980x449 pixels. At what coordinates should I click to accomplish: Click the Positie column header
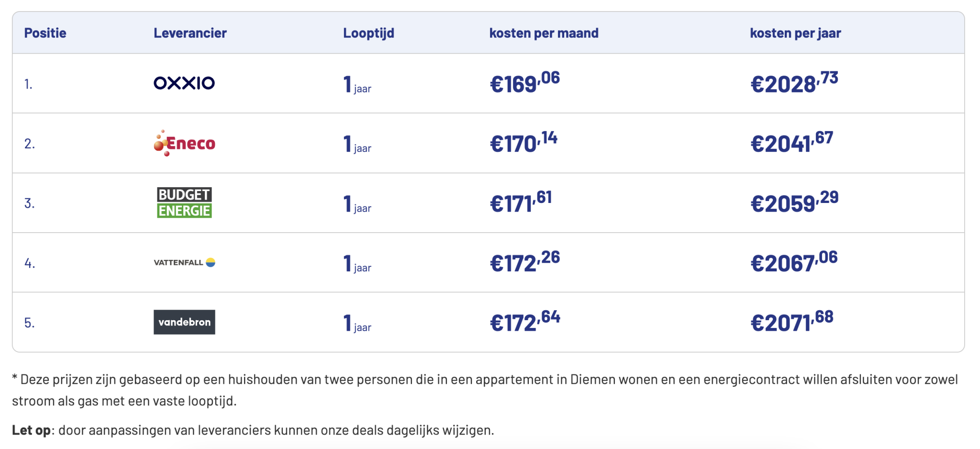pos(45,33)
